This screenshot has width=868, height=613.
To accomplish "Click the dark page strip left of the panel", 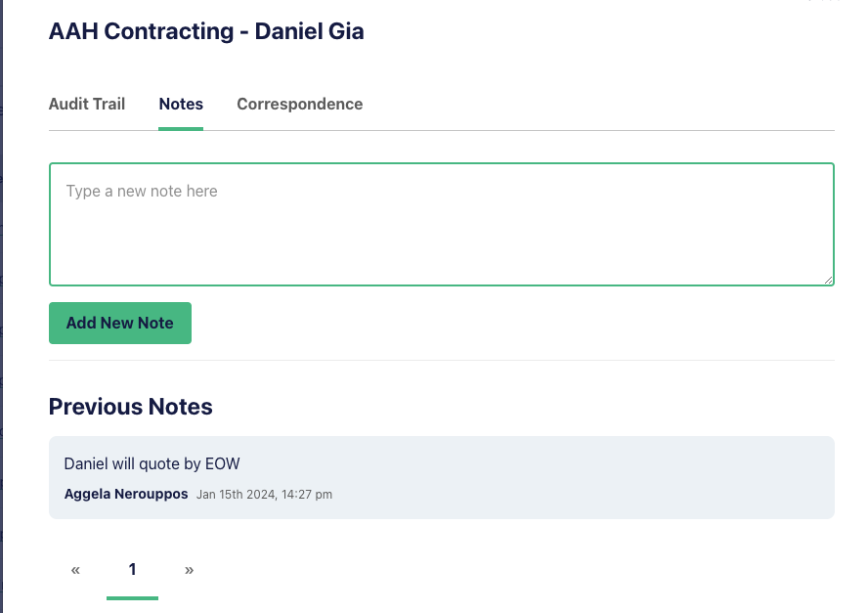I will [x=1, y=306].
